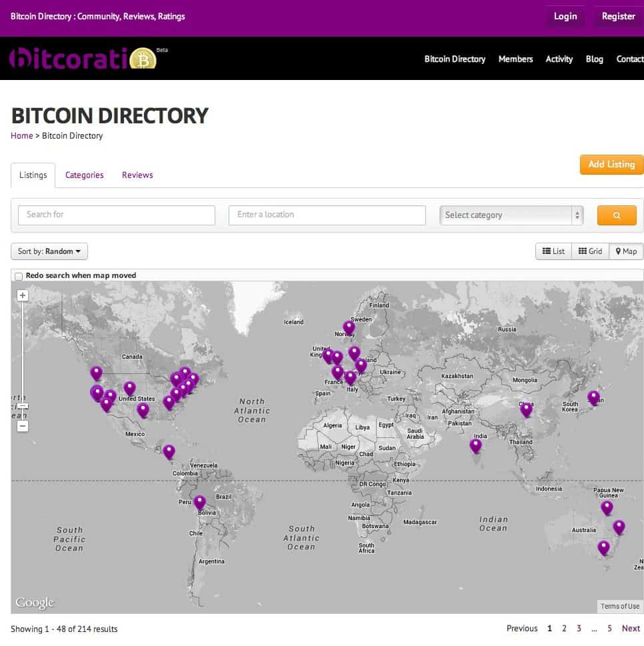644x646 pixels.
Task: Go to results page 3
Action: click(579, 628)
